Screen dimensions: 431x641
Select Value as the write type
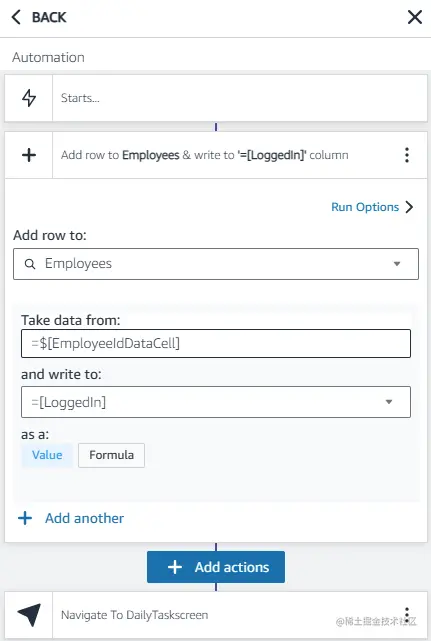(x=47, y=455)
